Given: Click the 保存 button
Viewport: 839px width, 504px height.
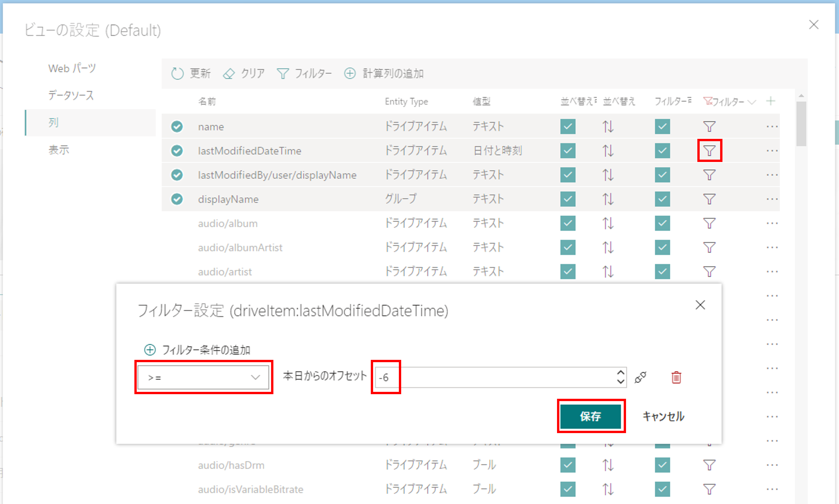Looking at the screenshot, I should tap(590, 416).
